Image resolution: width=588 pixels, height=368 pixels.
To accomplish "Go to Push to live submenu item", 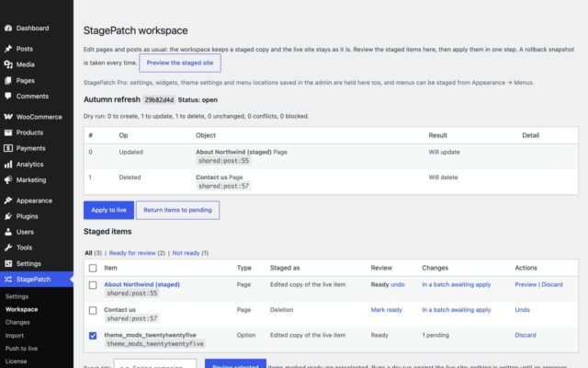I will coord(21,349).
